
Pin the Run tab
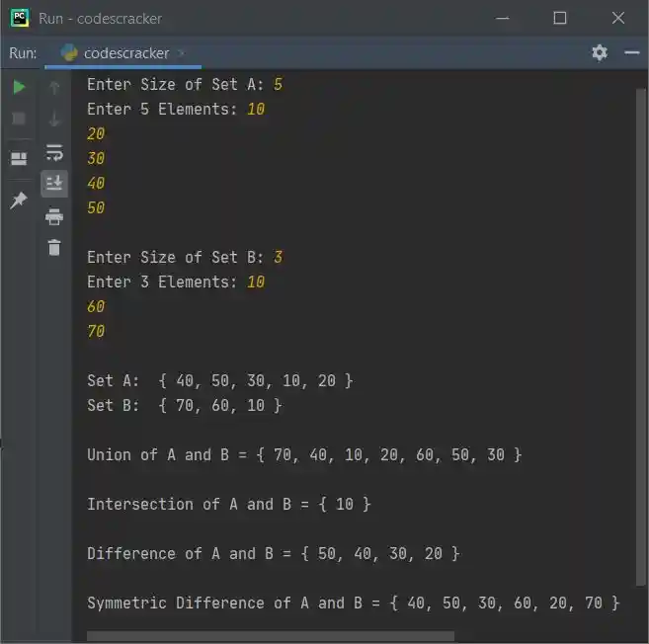pyautogui.click(x=19, y=201)
